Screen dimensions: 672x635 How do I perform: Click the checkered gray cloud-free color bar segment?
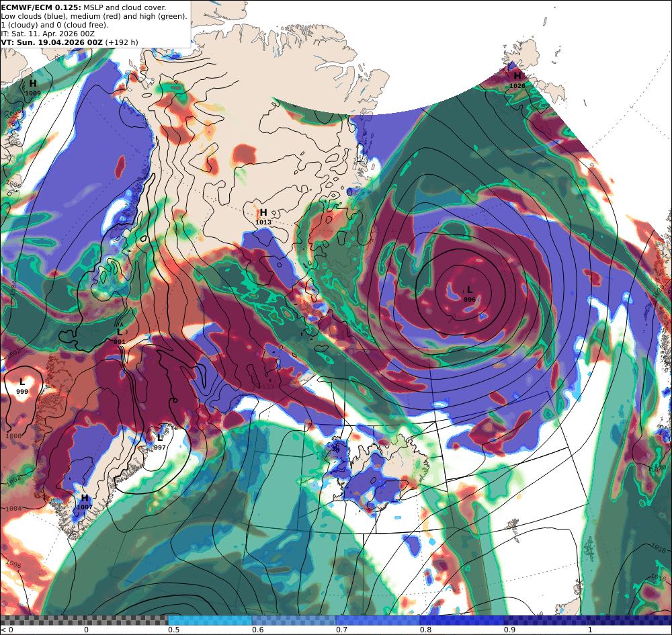84,620
